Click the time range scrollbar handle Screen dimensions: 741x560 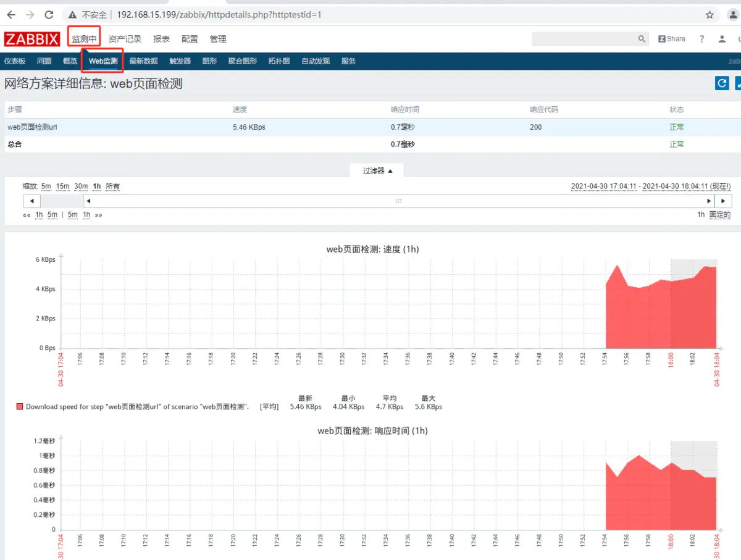(x=398, y=201)
